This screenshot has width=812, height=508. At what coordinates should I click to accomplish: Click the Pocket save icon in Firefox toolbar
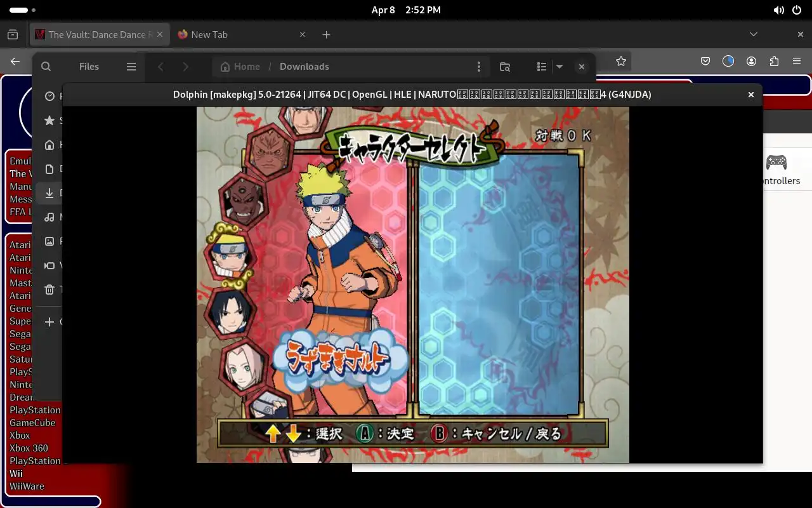pos(705,61)
